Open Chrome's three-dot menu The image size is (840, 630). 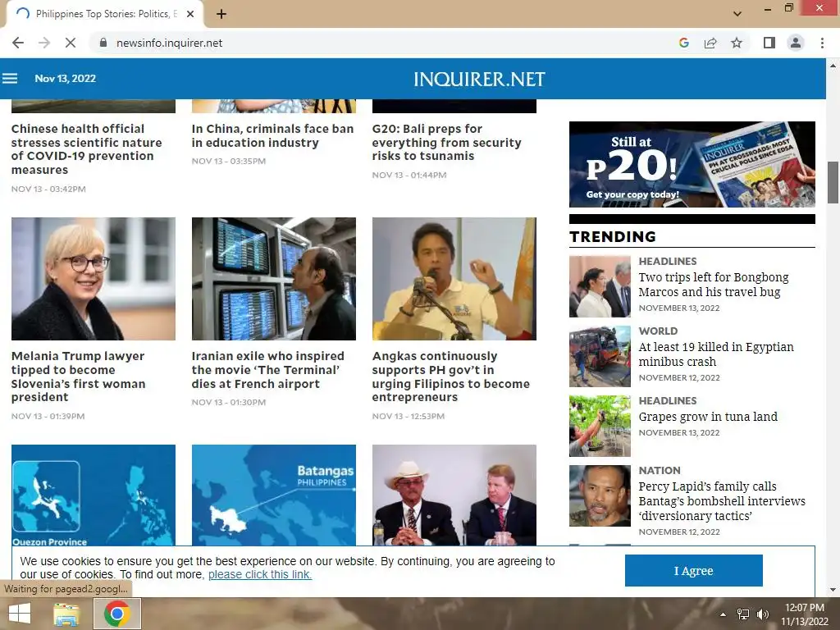point(822,43)
